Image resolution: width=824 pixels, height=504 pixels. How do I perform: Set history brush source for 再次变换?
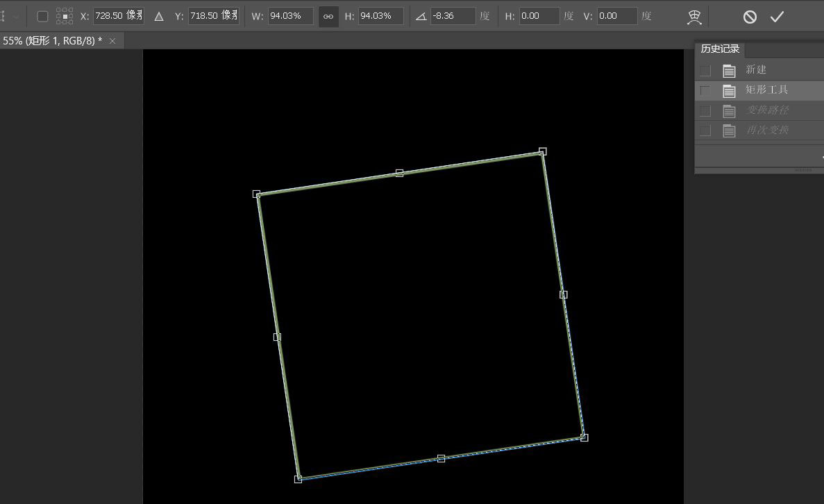pyautogui.click(x=705, y=131)
